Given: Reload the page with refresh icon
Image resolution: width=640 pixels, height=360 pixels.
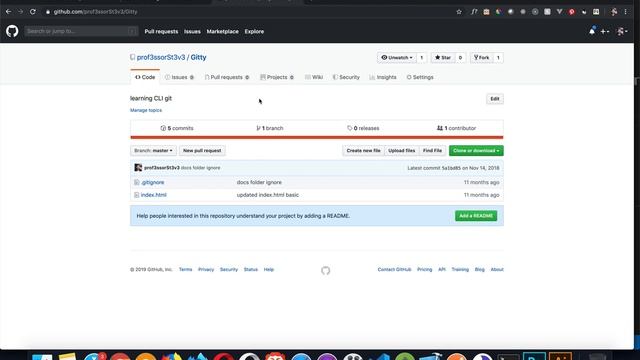Looking at the screenshot, I should (x=33, y=12).
